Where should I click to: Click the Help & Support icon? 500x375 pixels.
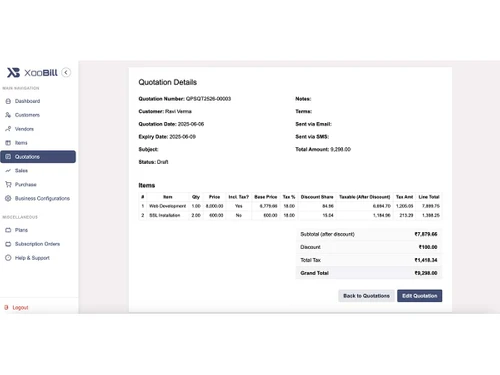pos(8,258)
